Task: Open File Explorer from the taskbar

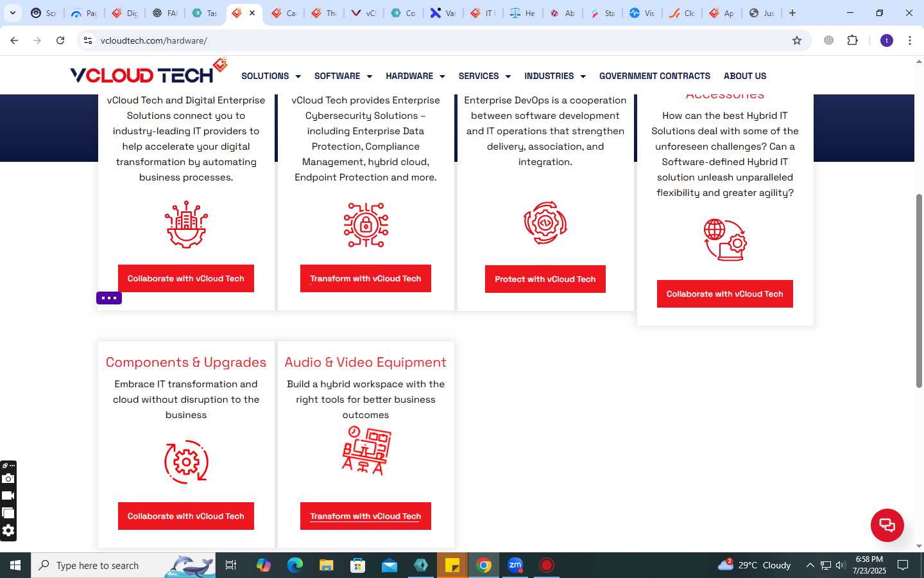Action: (x=327, y=565)
